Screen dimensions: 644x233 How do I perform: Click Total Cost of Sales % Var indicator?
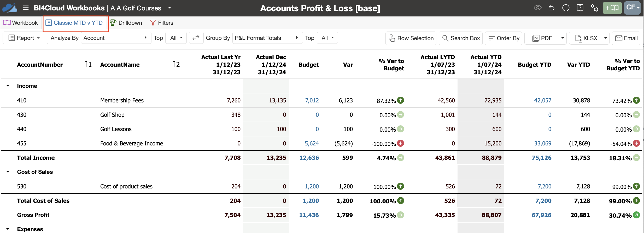click(400, 200)
